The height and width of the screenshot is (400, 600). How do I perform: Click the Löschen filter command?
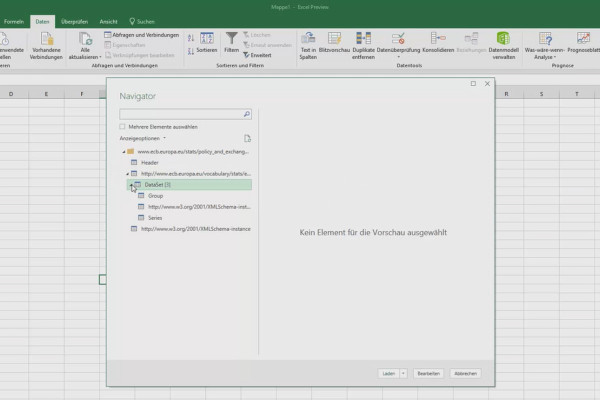[x=257, y=35]
